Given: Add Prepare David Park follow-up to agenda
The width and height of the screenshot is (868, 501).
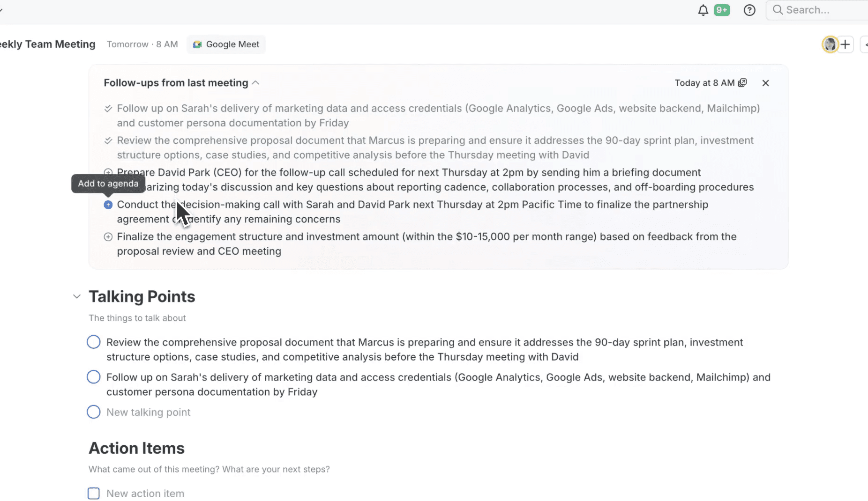Looking at the screenshot, I should (108, 172).
